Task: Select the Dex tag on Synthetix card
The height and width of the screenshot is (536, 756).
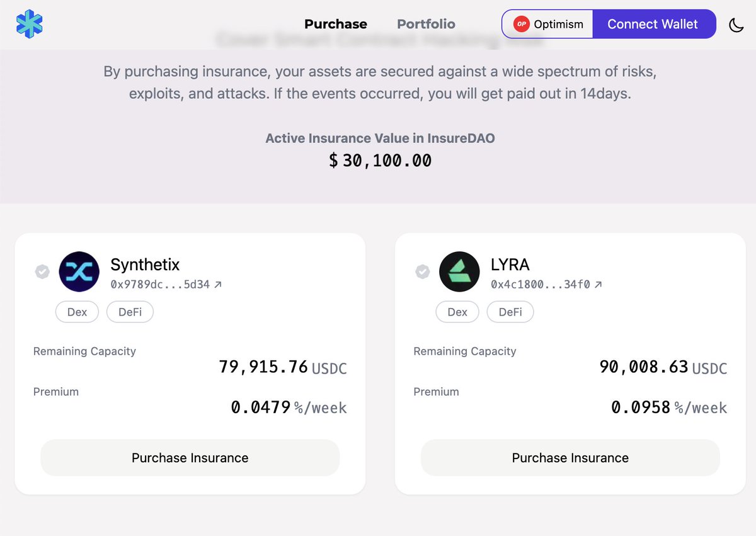Action: point(77,312)
